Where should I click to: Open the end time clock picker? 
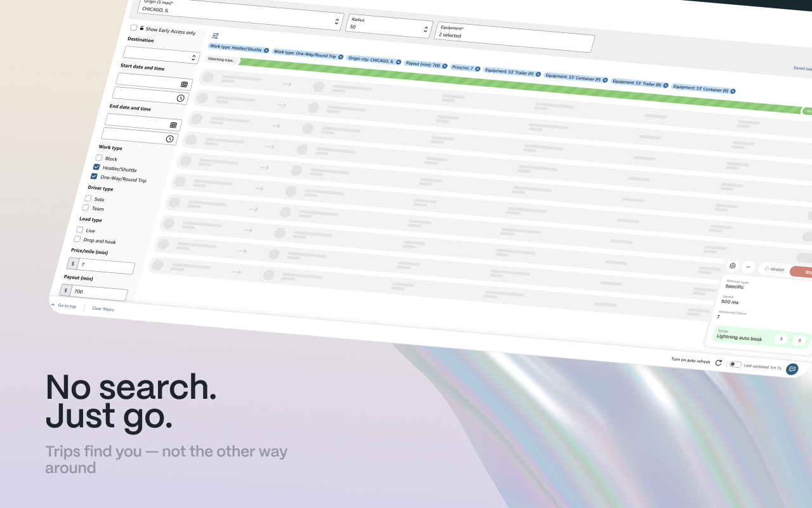click(169, 139)
